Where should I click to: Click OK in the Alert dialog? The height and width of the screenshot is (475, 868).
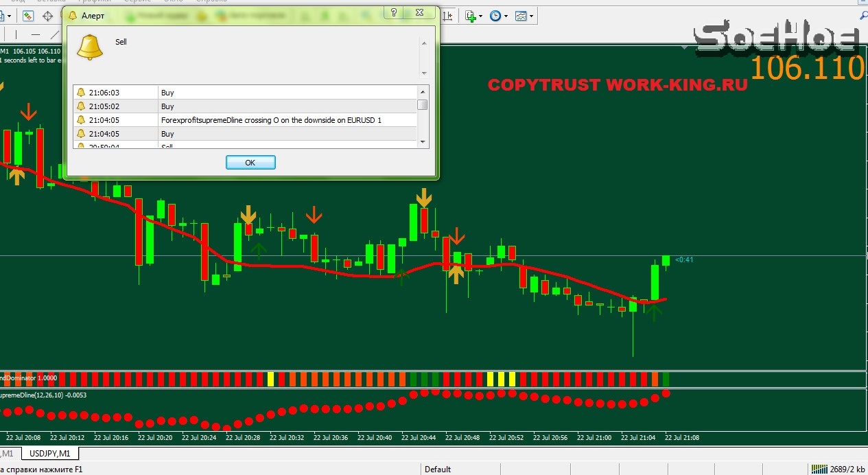pyautogui.click(x=250, y=162)
